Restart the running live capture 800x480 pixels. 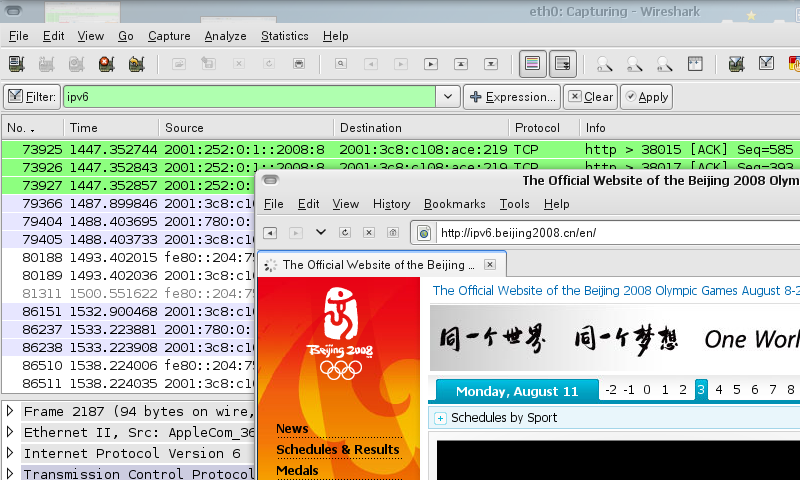pyautogui.click(x=136, y=64)
